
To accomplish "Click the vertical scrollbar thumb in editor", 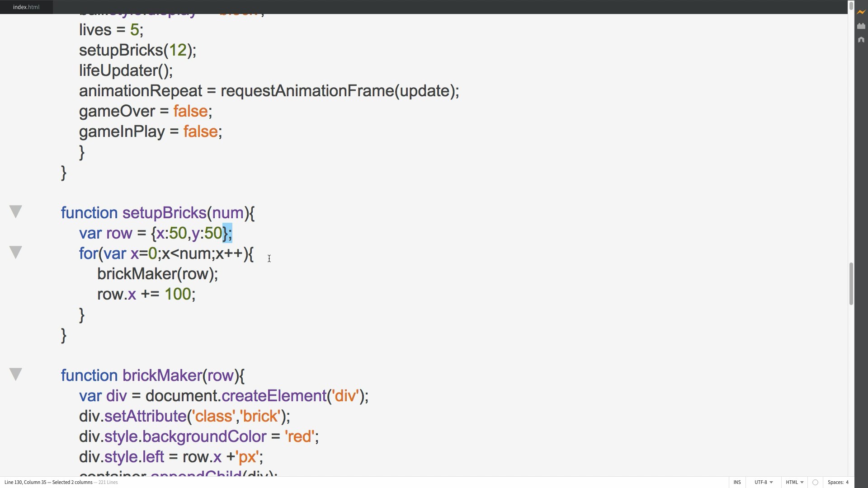I will click(851, 284).
